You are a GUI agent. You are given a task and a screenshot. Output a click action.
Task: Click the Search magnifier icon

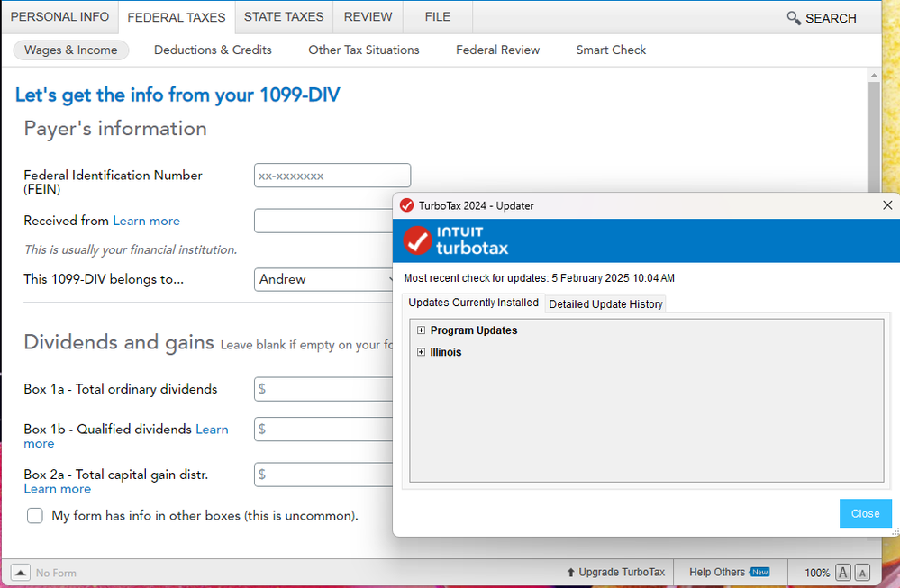[x=794, y=18]
